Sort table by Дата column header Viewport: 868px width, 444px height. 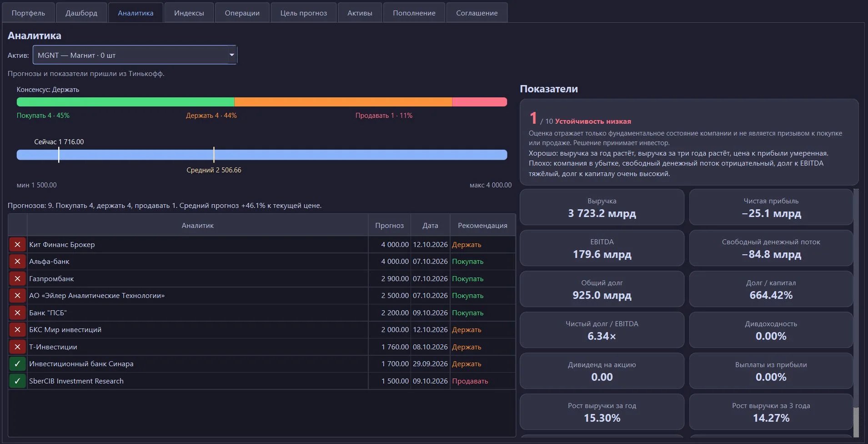tap(430, 225)
